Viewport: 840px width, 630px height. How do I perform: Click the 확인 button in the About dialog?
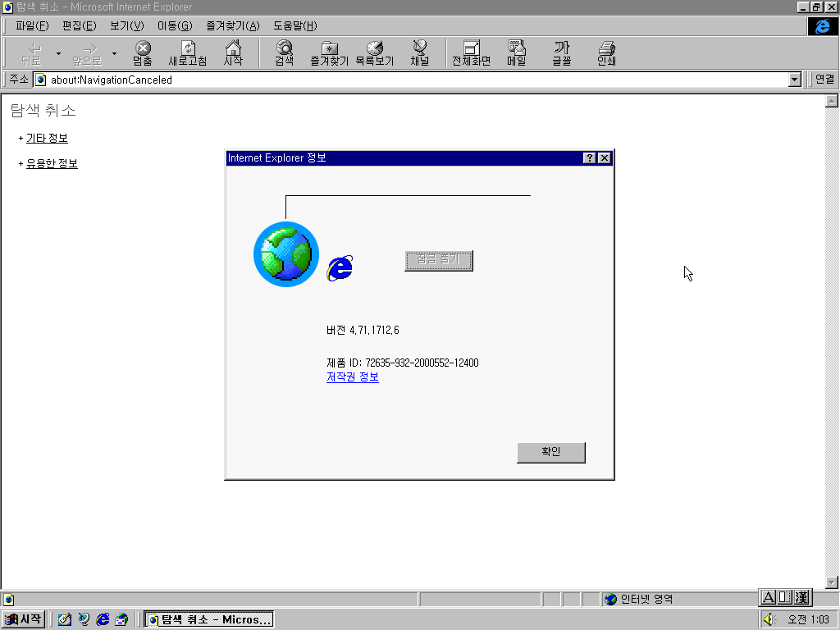coord(550,452)
